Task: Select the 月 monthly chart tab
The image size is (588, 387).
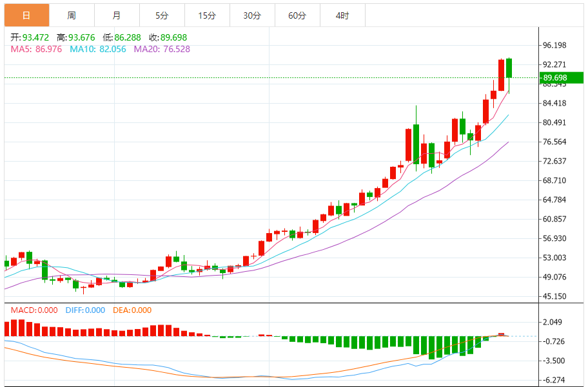Action: point(116,15)
